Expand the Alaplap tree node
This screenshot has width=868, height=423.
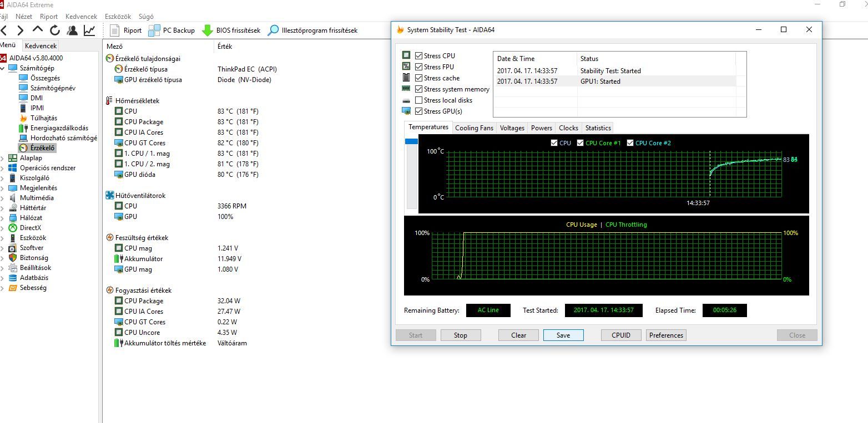3,158
